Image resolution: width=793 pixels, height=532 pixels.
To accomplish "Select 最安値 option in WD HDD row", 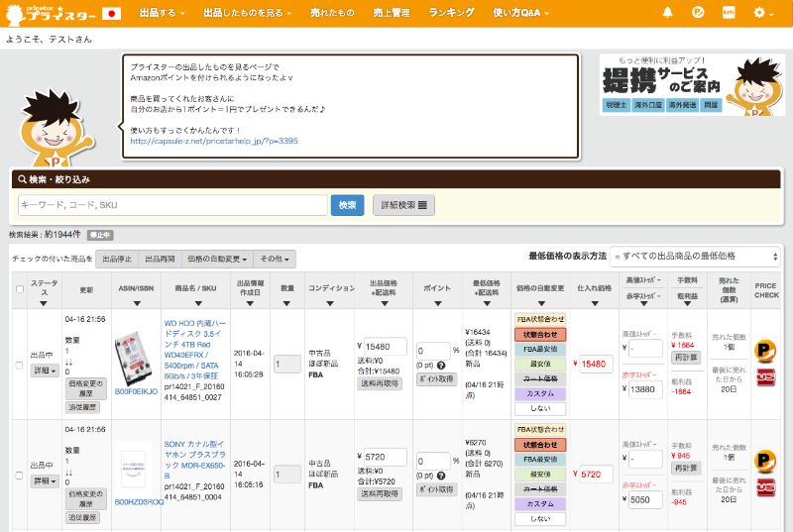I will (x=540, y=364).
